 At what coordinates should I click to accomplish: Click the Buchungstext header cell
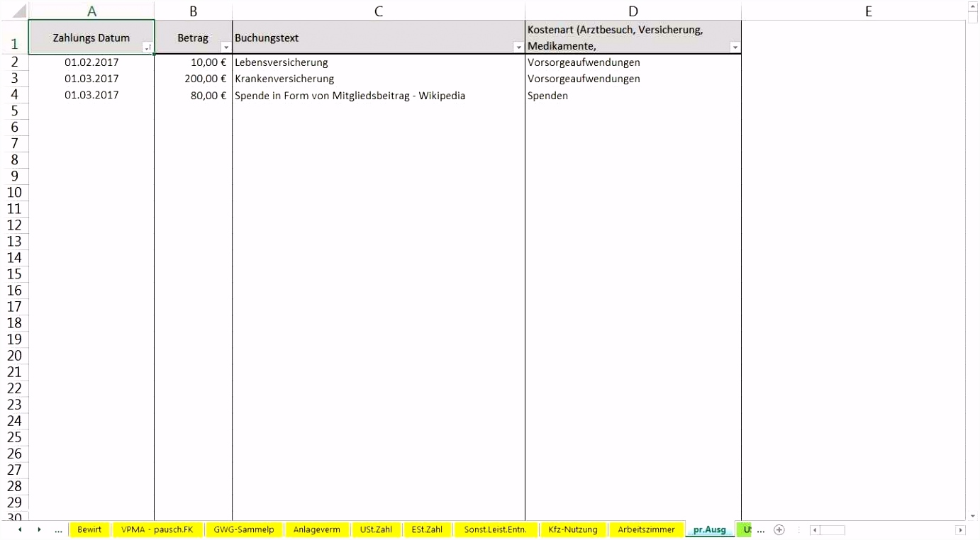click(379, 38)
